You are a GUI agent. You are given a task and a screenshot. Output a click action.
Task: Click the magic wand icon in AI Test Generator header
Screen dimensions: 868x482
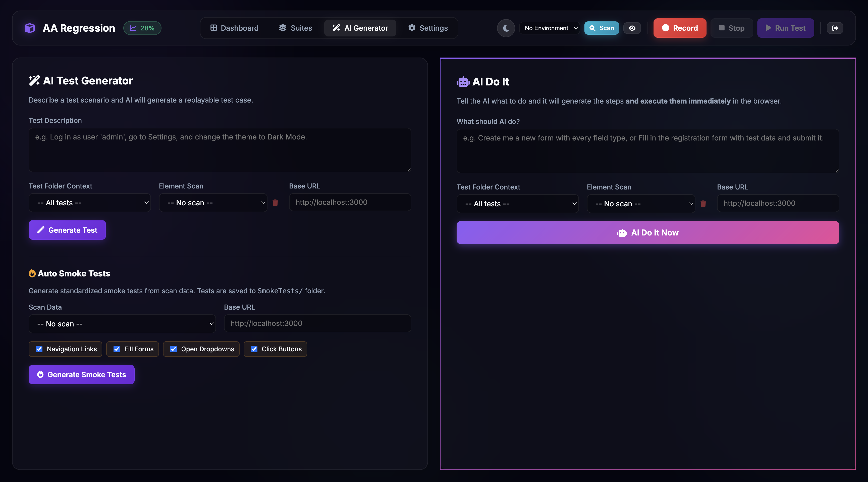click(x=34, y=80)
